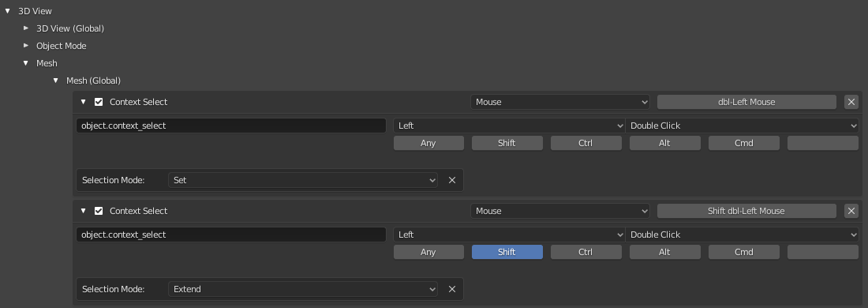Click the empty key modifier field in the Shift dbl-Left Mouse item

[822, 252]
